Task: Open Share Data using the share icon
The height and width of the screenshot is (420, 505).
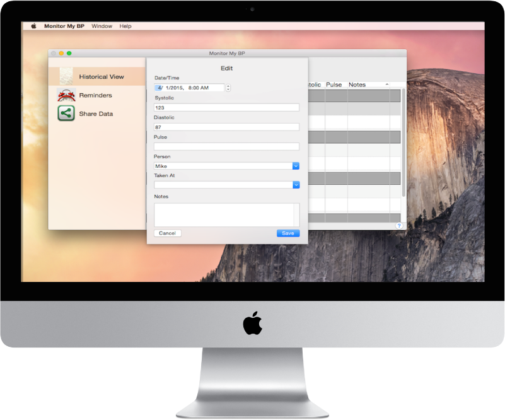Action: pyautogui.click(x=66, y=114)
